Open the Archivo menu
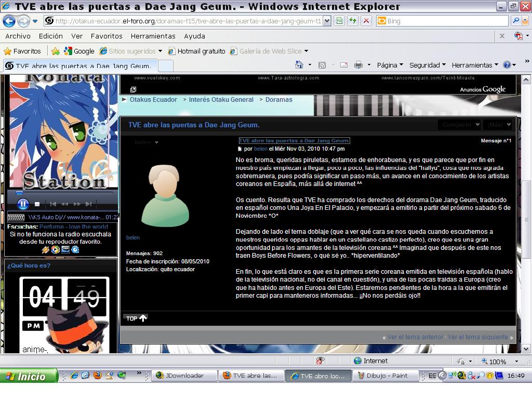532x399 pixels. tap(18, 36)
